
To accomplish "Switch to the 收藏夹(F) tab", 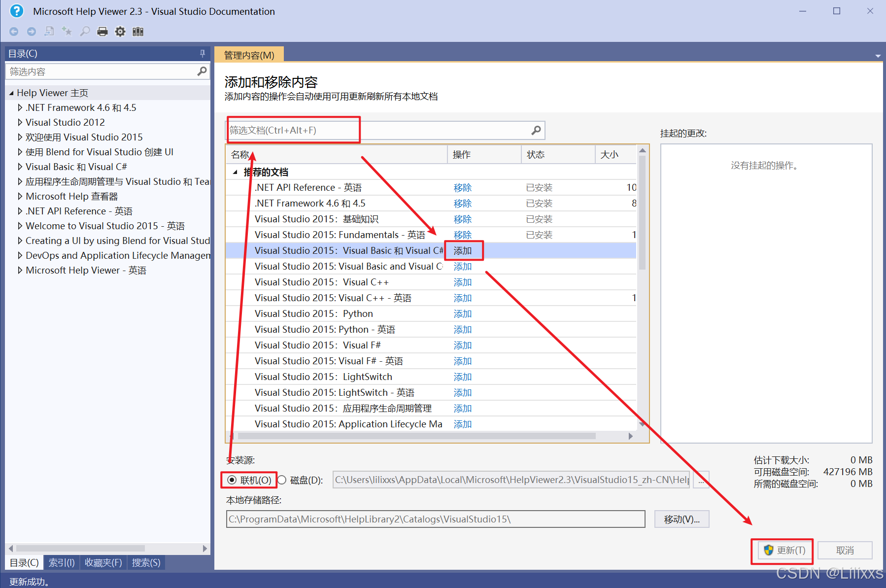I will tap(103, 562).
